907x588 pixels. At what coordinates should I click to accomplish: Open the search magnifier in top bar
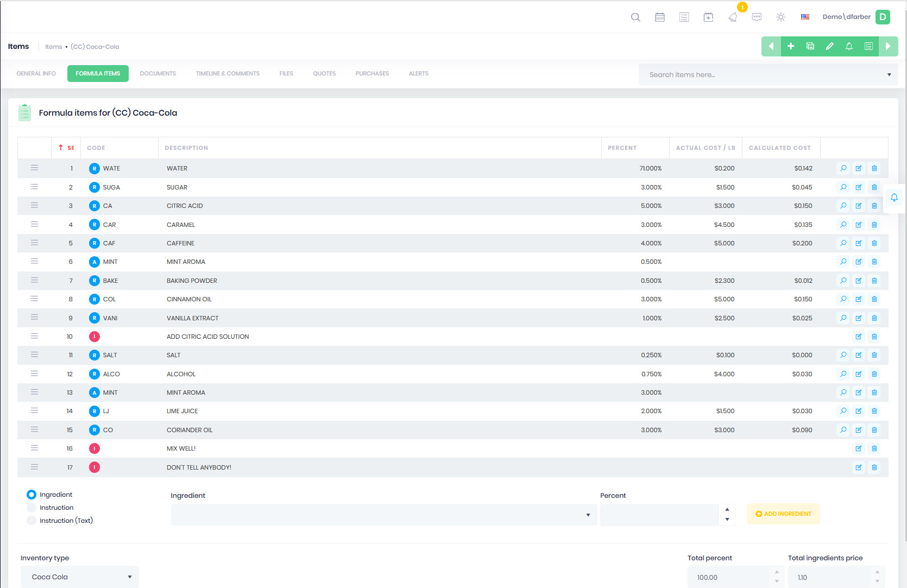click(635, 17)
